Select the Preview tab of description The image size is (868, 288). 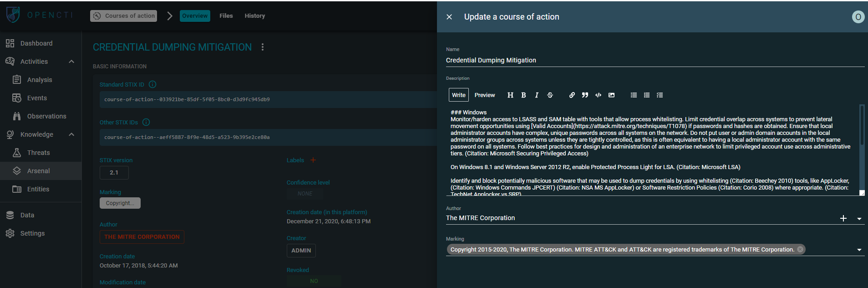pyautogui.click(x=485, y=95)
